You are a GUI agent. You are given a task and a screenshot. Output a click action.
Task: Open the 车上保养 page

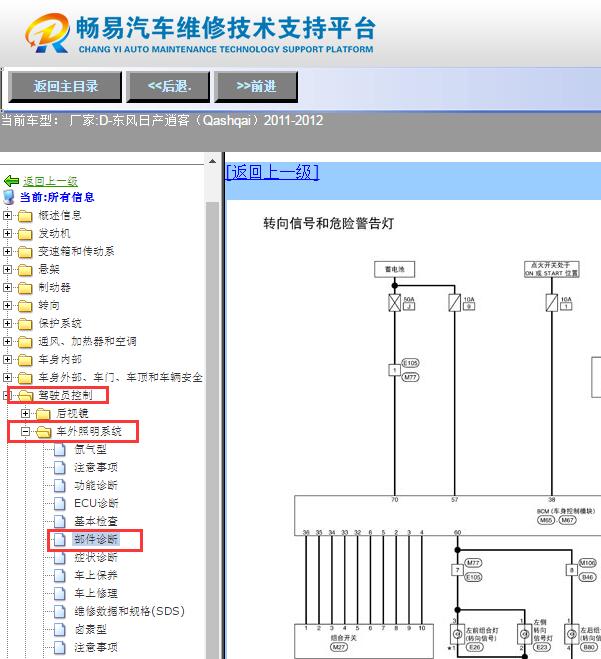(x=96, y=575)
